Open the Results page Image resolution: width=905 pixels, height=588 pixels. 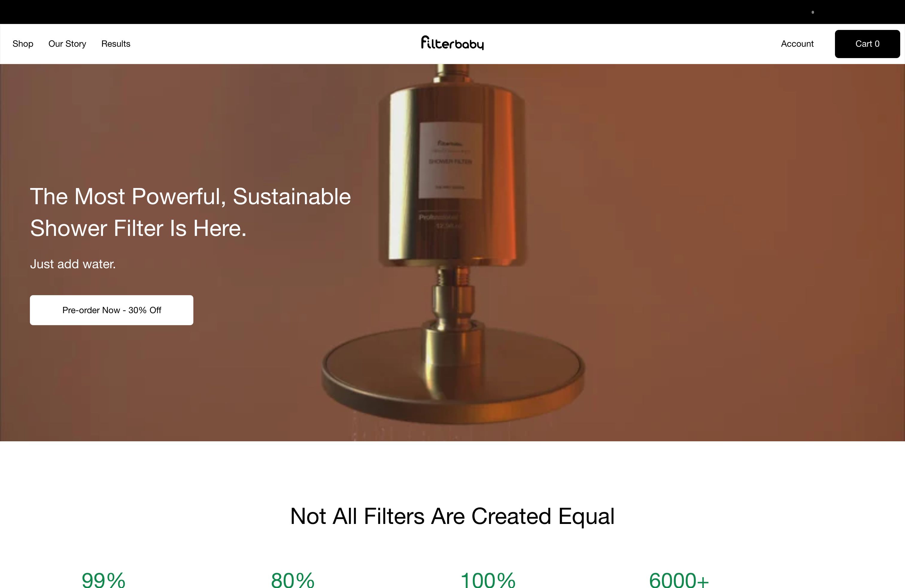116,44
